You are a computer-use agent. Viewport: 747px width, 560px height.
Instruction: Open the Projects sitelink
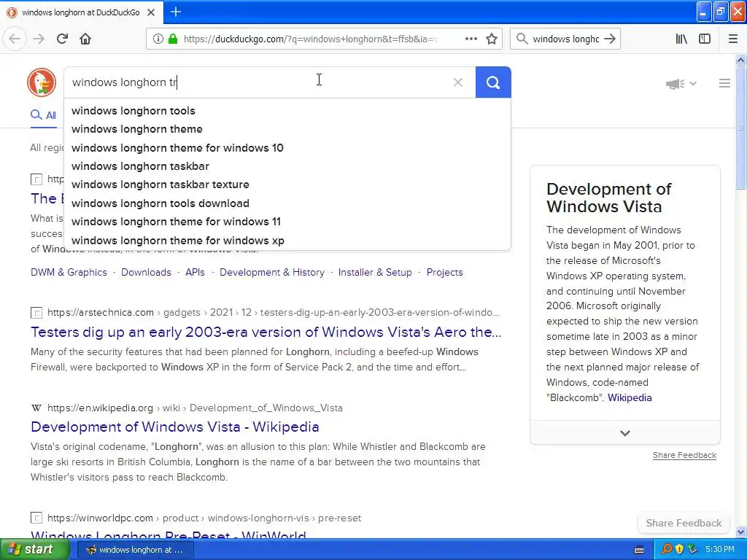coord(444,273)
